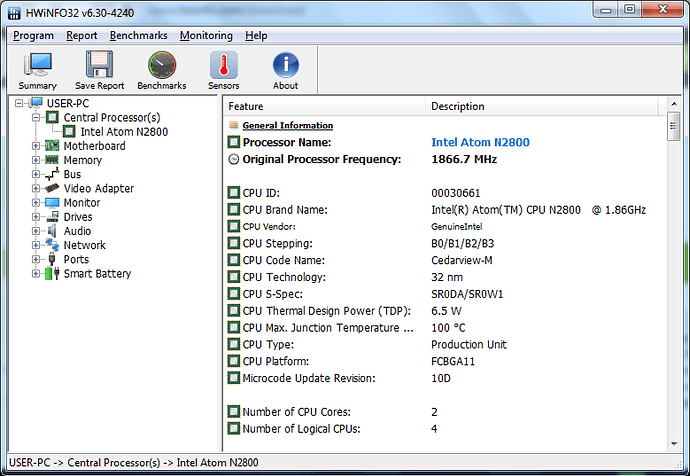Launch the Benchmarks gauge icon
The height and width of the screenshot is (476, 690).
coord(161,66)
